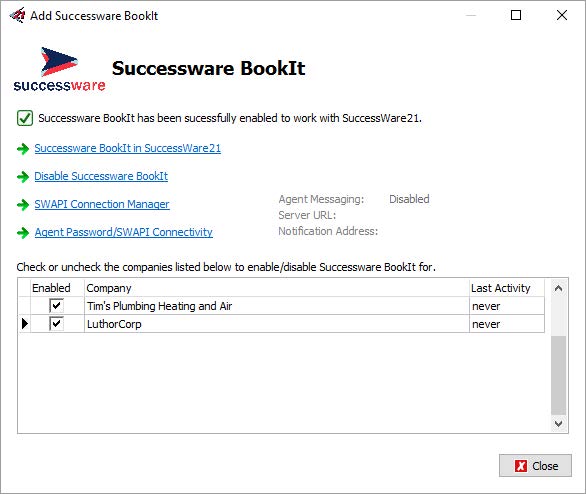The width and height of the screenshot is (586, 494).
Task: Click scroll up arrow in company list
Action: (558, 288)
